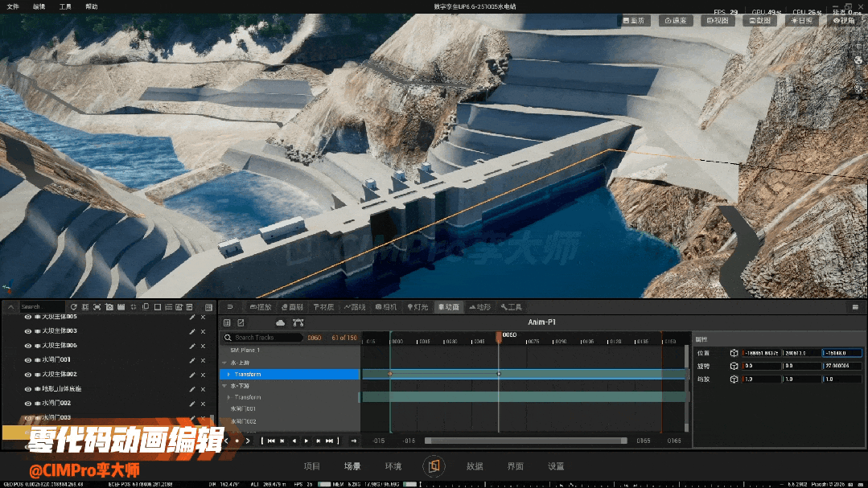Click the keyframe at frame 0000 on Transform track
Image resolution: width=868 pixels, height=488 pixels.
(390, 374)
